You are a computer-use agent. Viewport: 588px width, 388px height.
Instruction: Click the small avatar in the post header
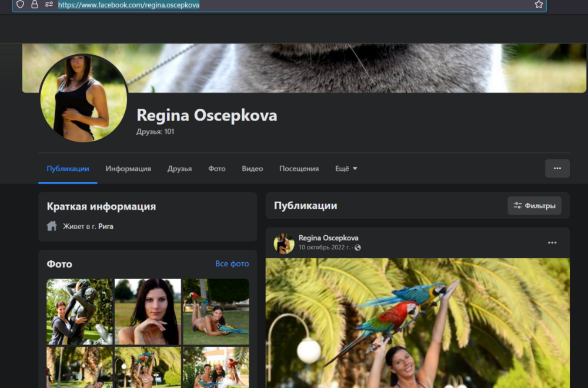(x=284, y=243)
